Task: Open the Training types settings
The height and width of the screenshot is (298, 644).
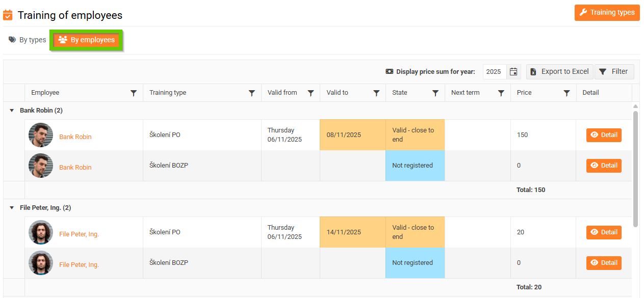Action: tap(607, 13)
